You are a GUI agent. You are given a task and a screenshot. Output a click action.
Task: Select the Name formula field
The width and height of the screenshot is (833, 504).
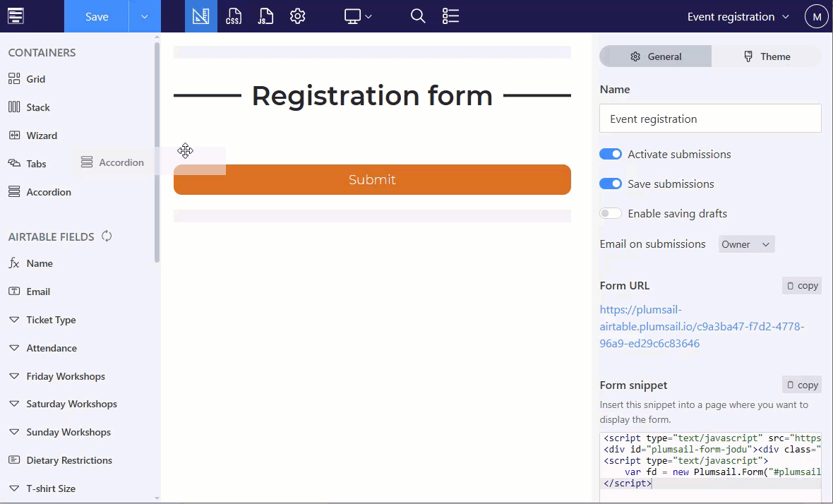(x=30, y=263)
